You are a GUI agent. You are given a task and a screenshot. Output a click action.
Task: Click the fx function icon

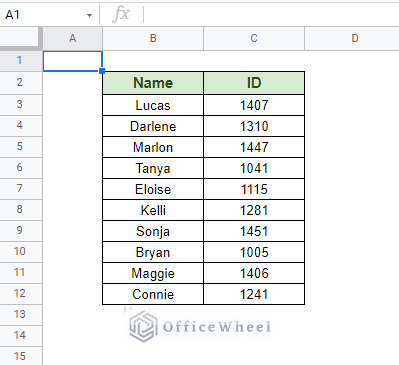coord(121,14)
